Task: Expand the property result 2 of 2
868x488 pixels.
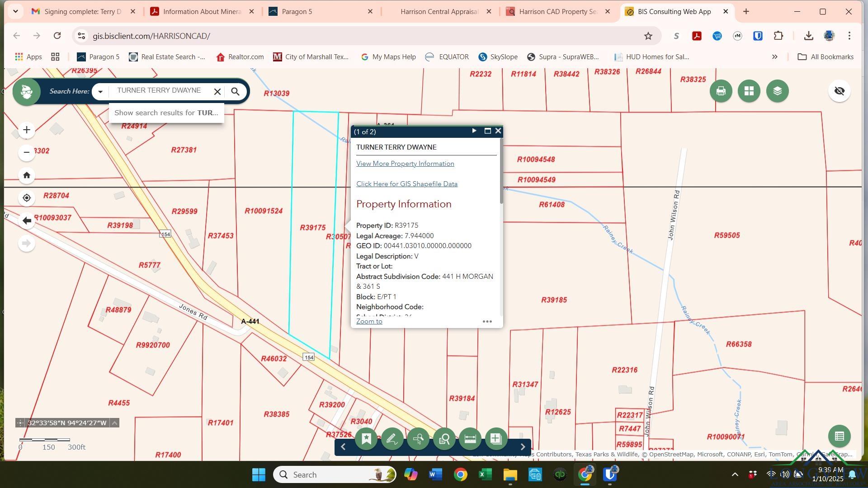Action: [474, 131]
